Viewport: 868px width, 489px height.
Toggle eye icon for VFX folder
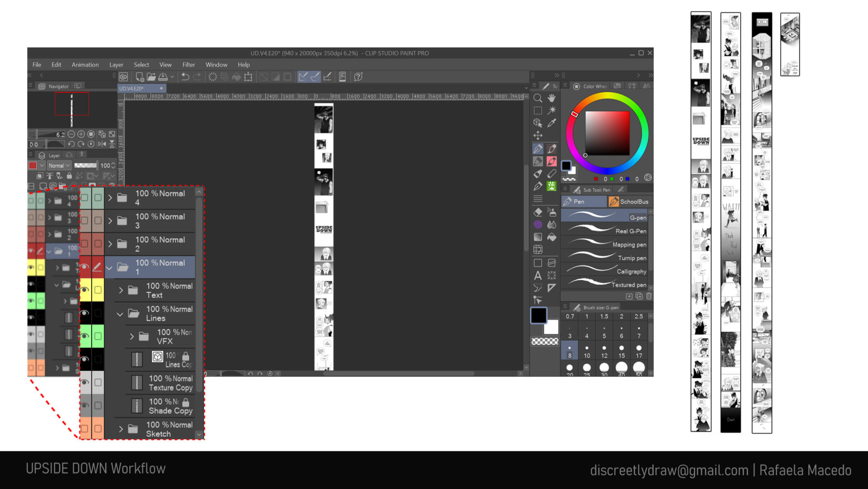pyautogui.click(x=85, y=336)
